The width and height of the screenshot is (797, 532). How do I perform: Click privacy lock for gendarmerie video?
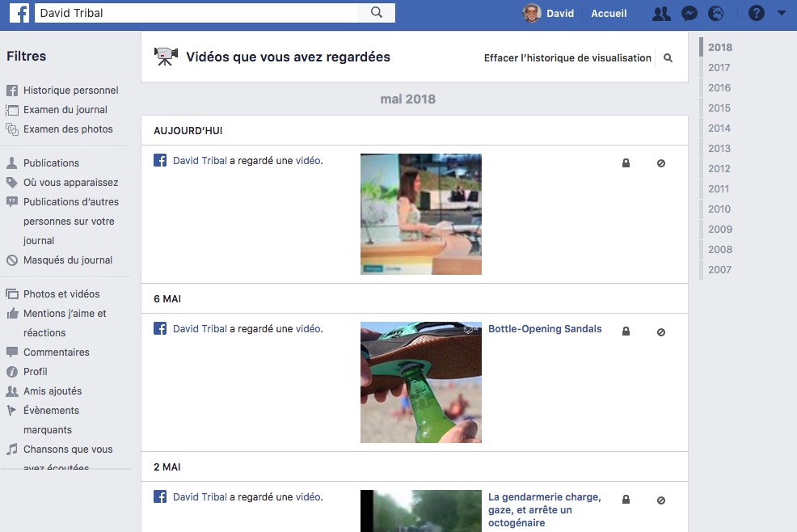[626, 500]
